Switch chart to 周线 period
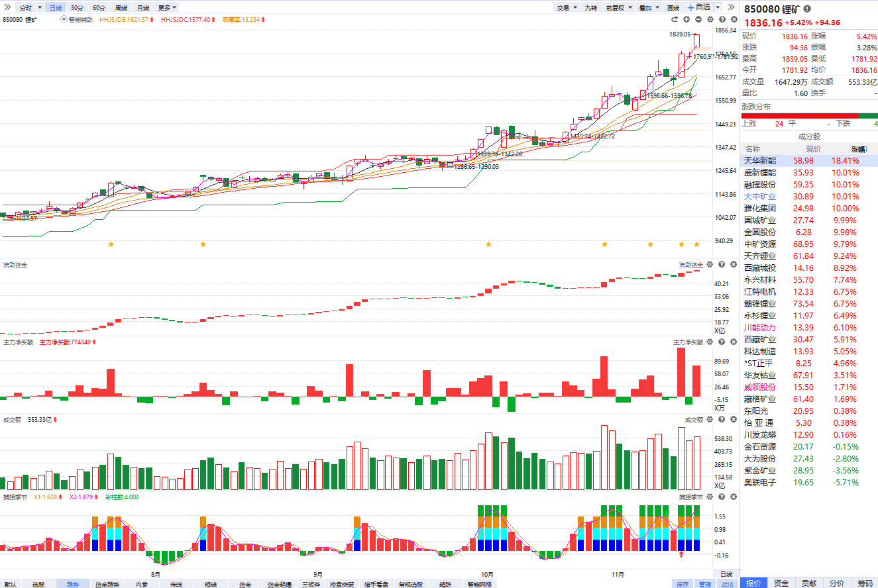Viewport: 878px width, 588px height. pyautogui.click(x=121, y=7)
